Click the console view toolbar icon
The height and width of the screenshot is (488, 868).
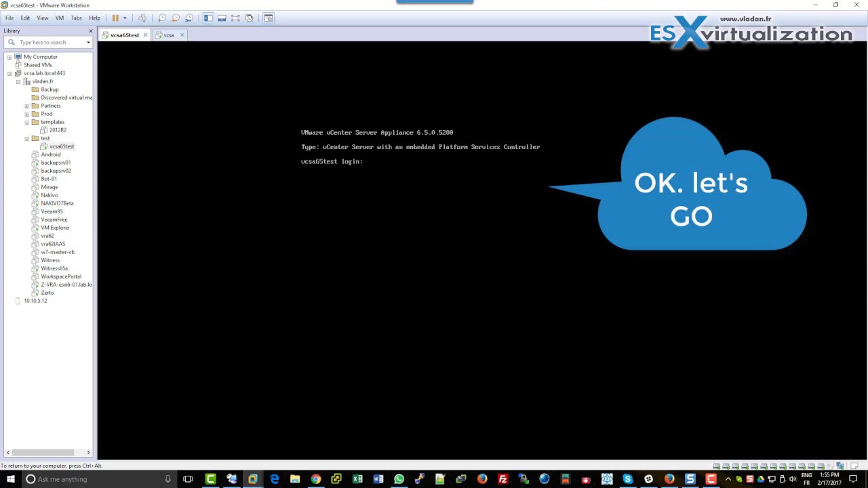[x=269, y=18]
